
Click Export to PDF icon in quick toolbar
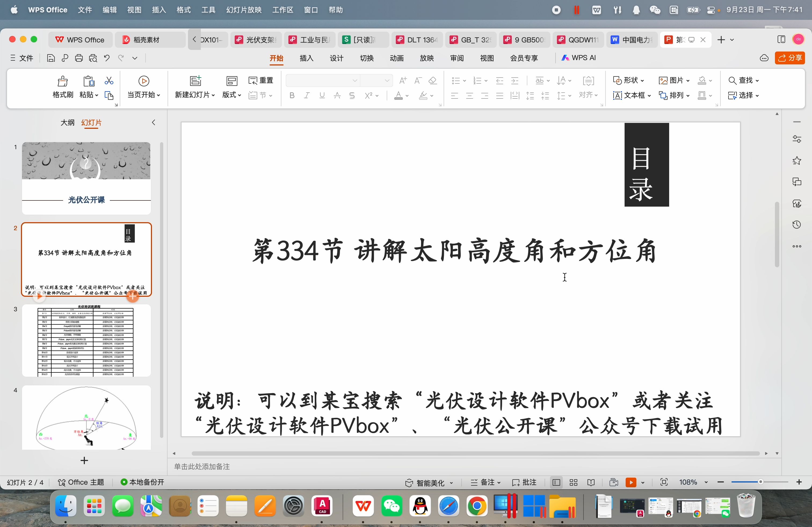[65, 58]
